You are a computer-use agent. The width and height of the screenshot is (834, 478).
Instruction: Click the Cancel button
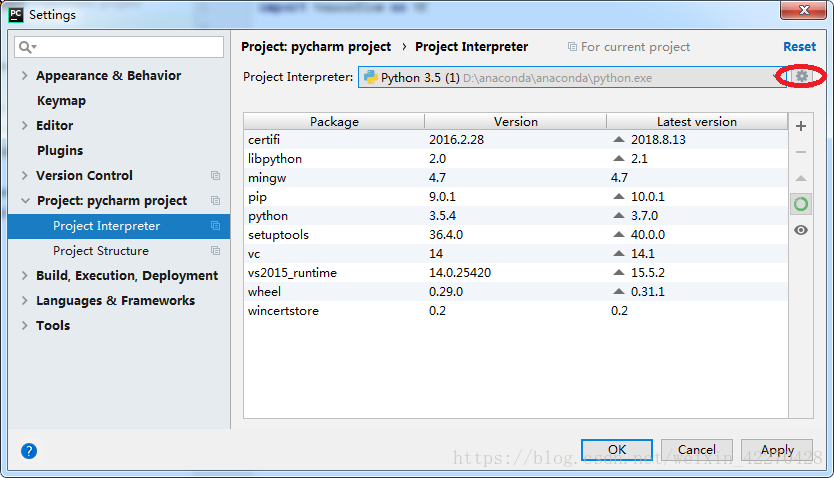697,450
